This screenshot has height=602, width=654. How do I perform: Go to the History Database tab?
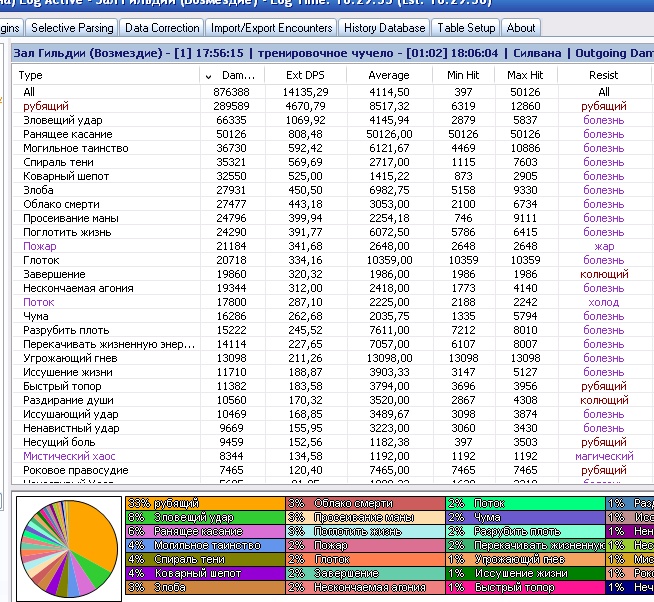[x=384, y=28]
